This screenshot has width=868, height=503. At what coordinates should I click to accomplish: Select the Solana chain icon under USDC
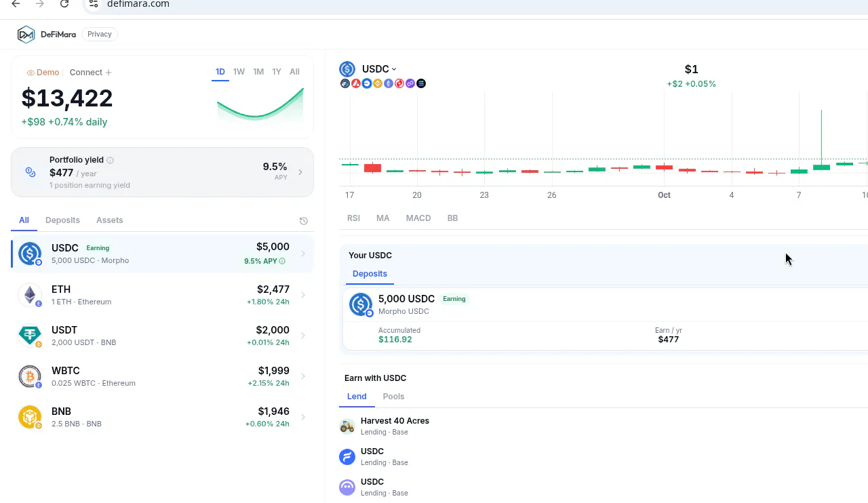tap(421, 83)
